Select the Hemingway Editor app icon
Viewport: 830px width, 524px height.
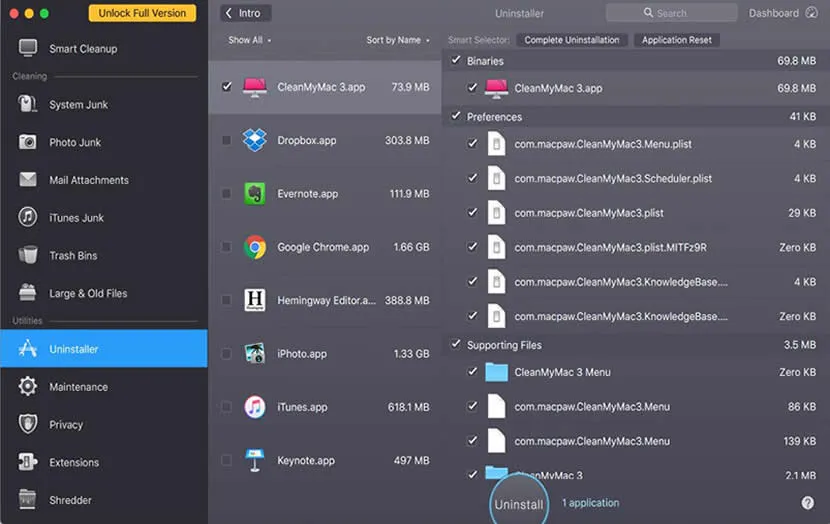(x=255, y=300)
